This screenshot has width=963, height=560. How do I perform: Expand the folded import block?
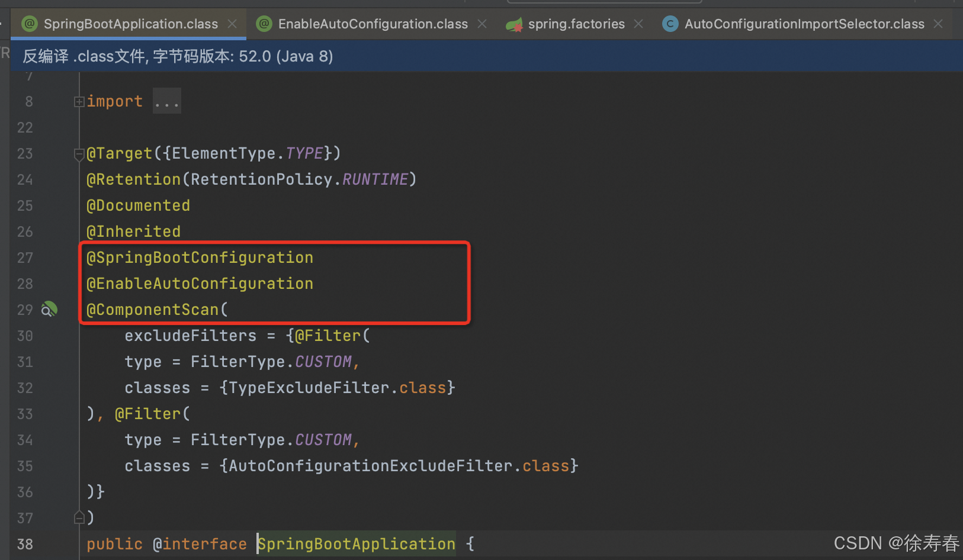click(x=79, y=102)
